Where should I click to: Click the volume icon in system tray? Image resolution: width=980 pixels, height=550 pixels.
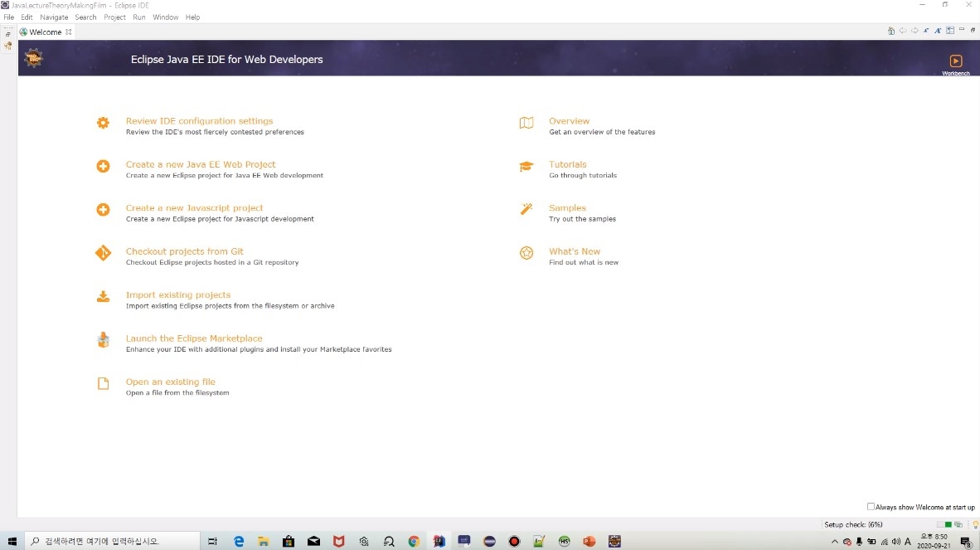pyautogui.click(x=895, y=541)
